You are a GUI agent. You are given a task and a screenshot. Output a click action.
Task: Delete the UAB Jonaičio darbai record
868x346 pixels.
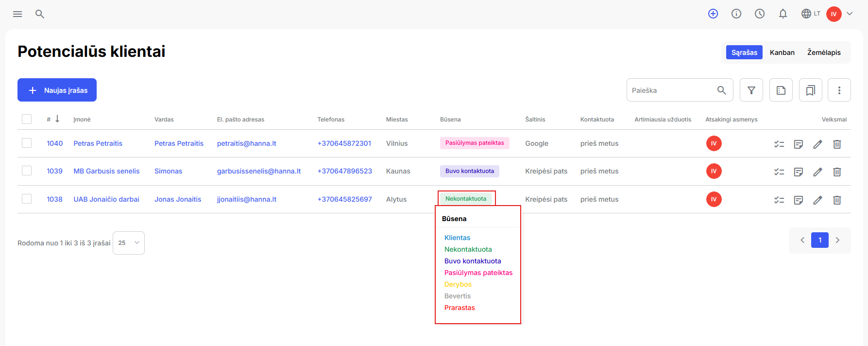pyautogui.click(x=837, y=200)
